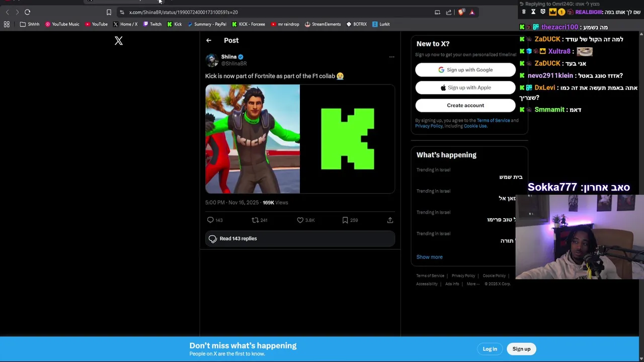Open the Home / X bookmark

tap(125, 24)
